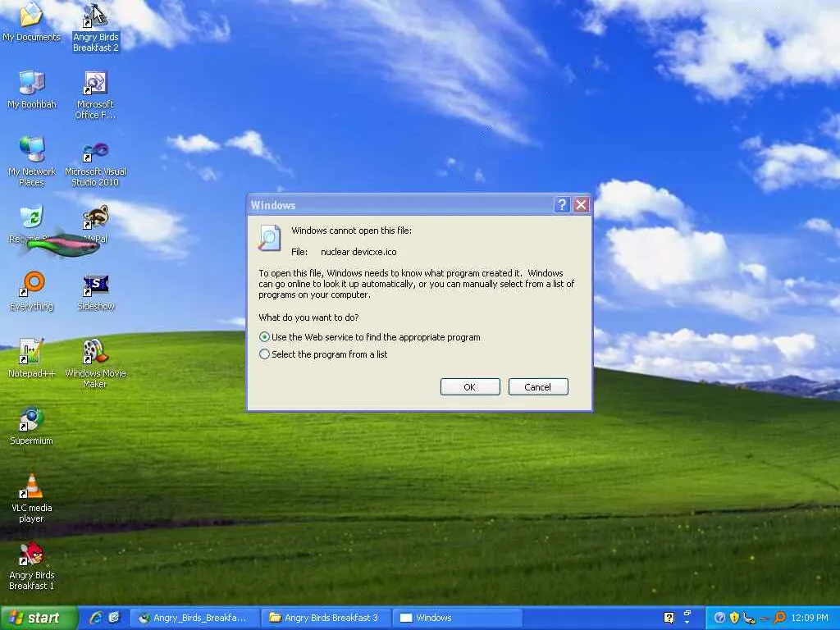840x630 pixels.
Task: Click Cancel in the Windows dialog
Action: click(538, 387)
